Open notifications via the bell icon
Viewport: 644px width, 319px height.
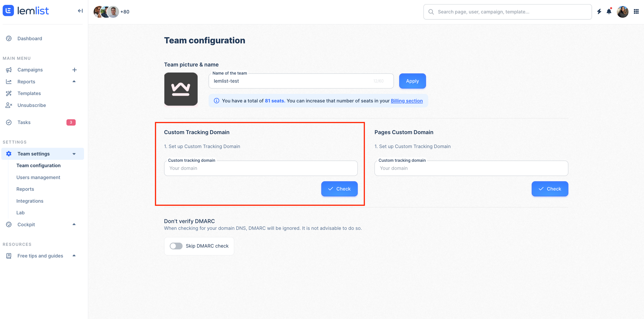pyautogui.click(x=609, y=11)
